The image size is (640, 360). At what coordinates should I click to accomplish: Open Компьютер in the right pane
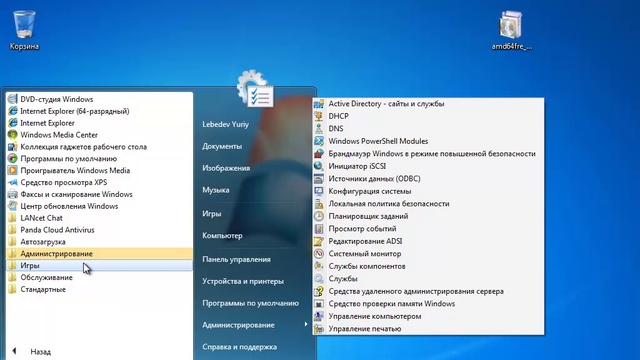pos(222,236)
